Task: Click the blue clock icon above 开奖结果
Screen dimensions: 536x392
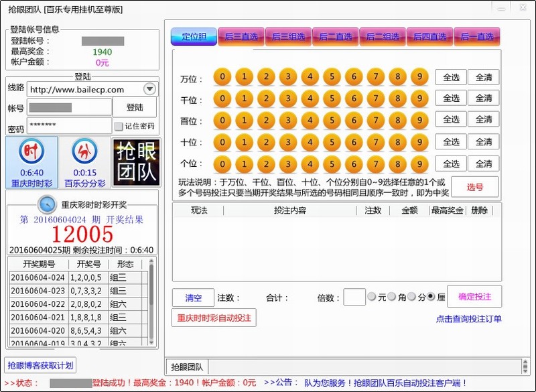Action: click(47, 203)
